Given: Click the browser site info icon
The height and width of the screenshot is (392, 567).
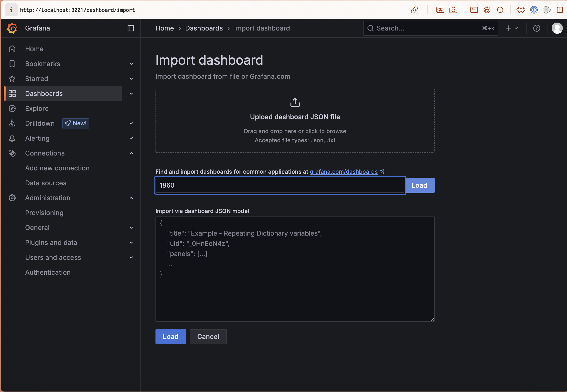Looking at the screenshot, I should tap(11, 10).
